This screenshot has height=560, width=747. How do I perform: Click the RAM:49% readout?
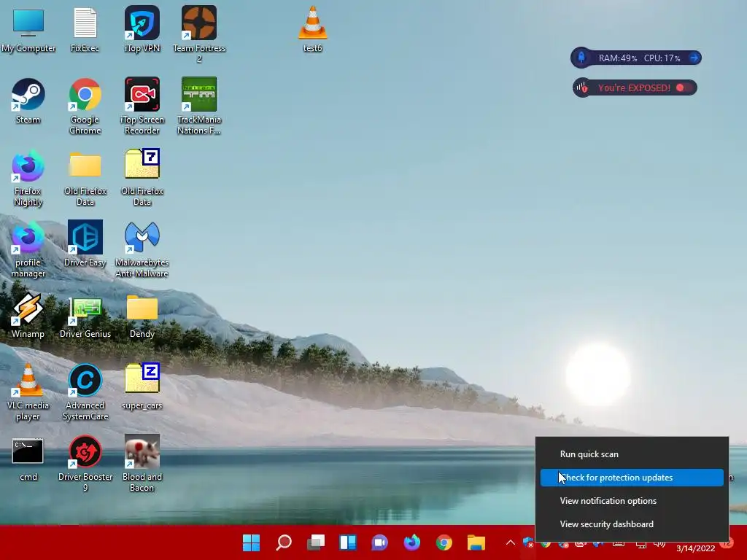pos(618,58)
